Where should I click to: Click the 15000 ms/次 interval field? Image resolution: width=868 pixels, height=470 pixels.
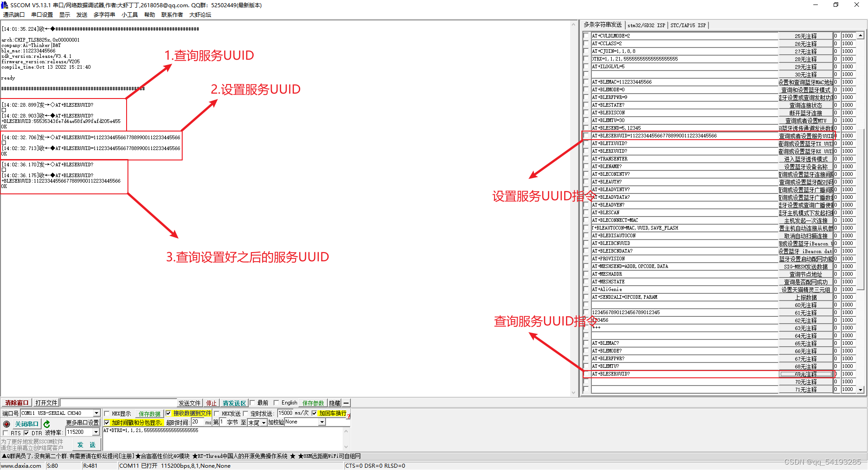[x=286, y=413]
